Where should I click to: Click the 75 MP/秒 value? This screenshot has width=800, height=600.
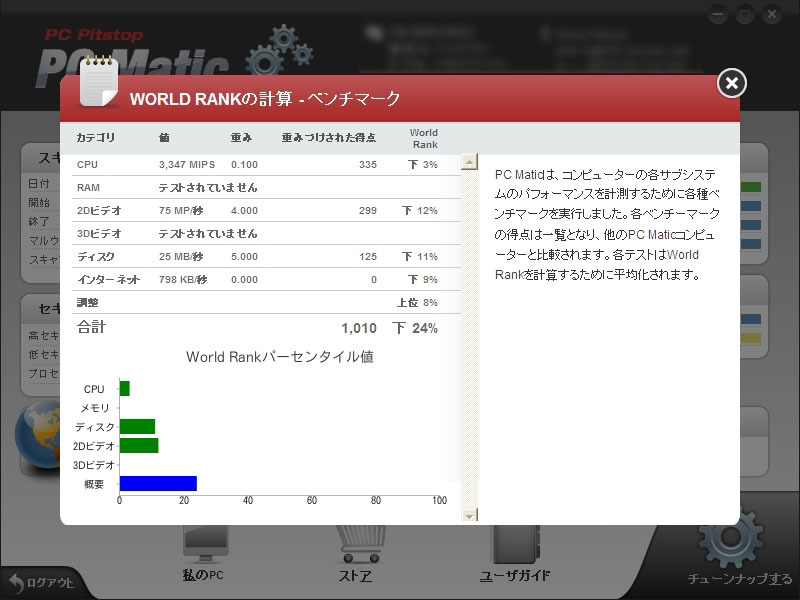click(181, 211)
